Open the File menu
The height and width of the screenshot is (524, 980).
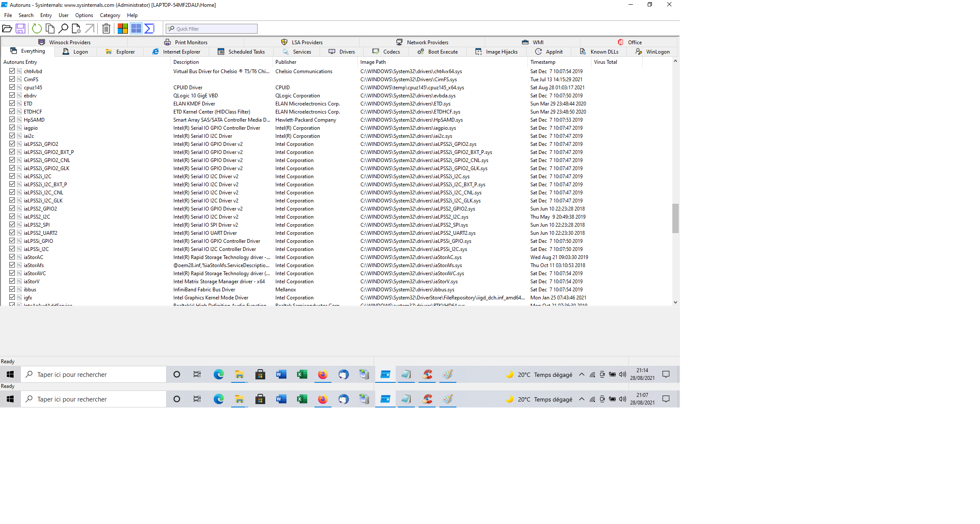click(x=8, y=15)
